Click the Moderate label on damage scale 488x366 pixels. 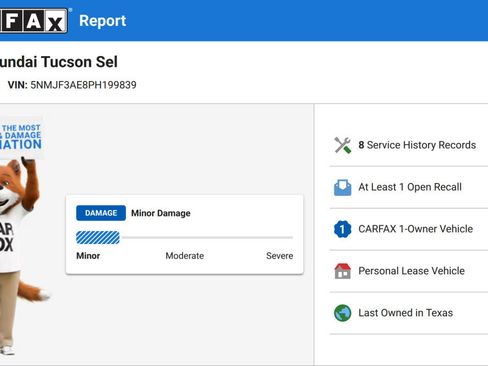(x=185, y=256)
